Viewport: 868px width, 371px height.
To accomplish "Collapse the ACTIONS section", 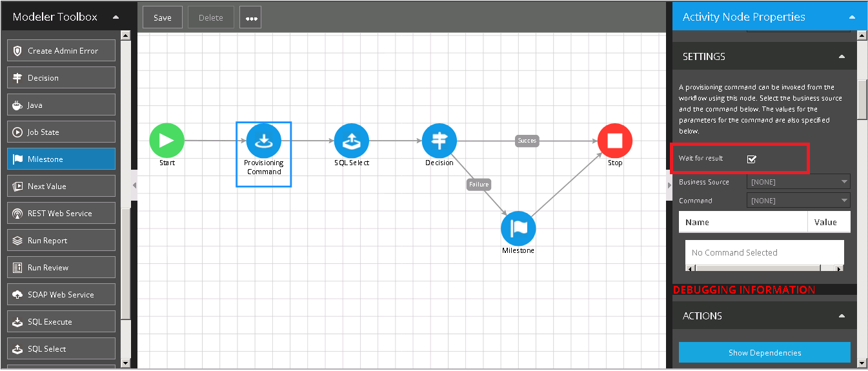I will [842, 316].
